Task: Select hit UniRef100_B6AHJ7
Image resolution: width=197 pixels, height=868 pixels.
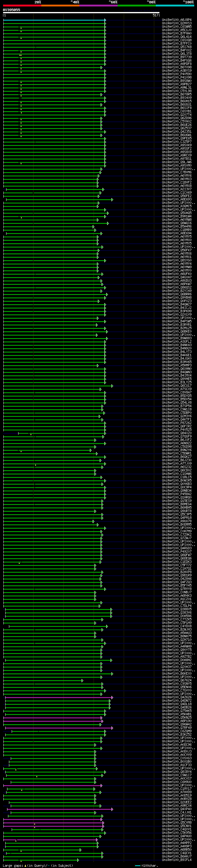Action: [x=176, y=857]
